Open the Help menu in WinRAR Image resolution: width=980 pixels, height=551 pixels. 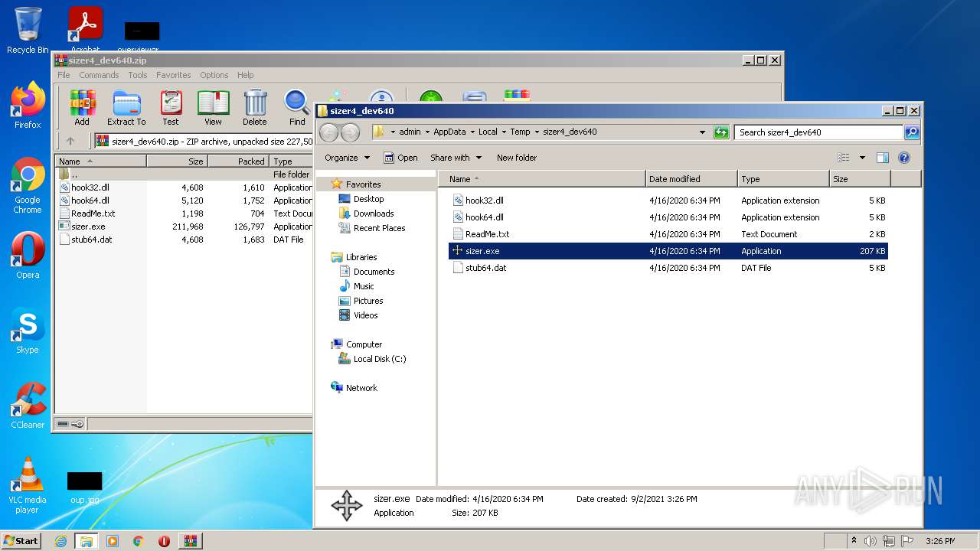point(246,75)
